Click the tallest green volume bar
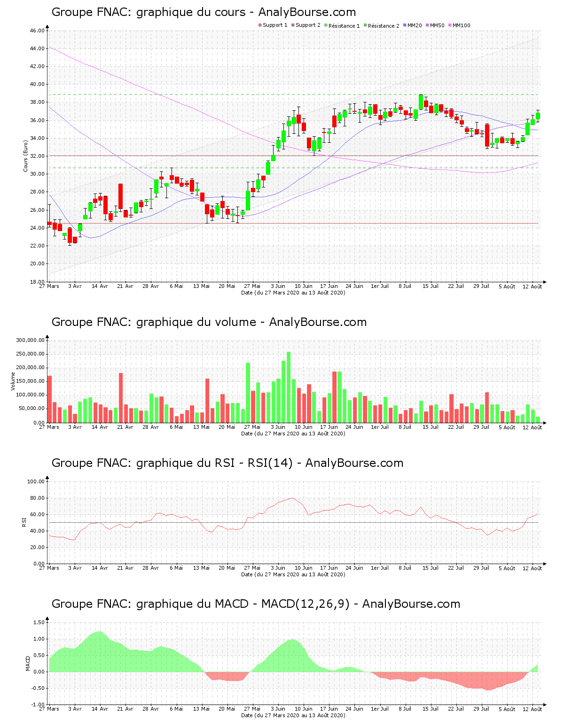The height and width of the screenshot is (728, 564). click(x=289, y=387)
